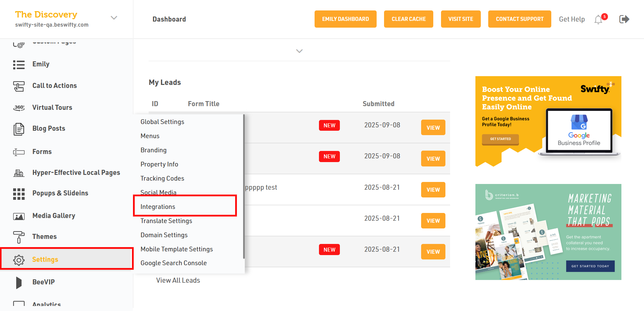
Task: Click the Call to Actions icon
Action: point(19,86)
